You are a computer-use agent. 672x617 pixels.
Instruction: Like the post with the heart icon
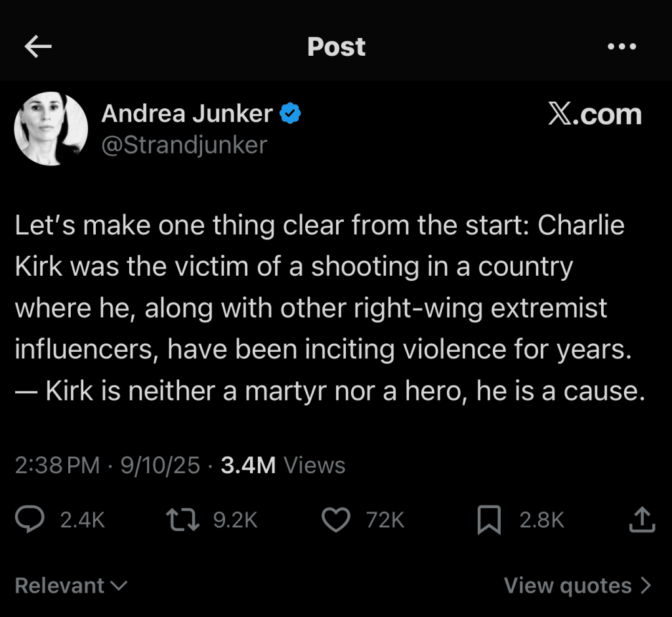point(337,520)
